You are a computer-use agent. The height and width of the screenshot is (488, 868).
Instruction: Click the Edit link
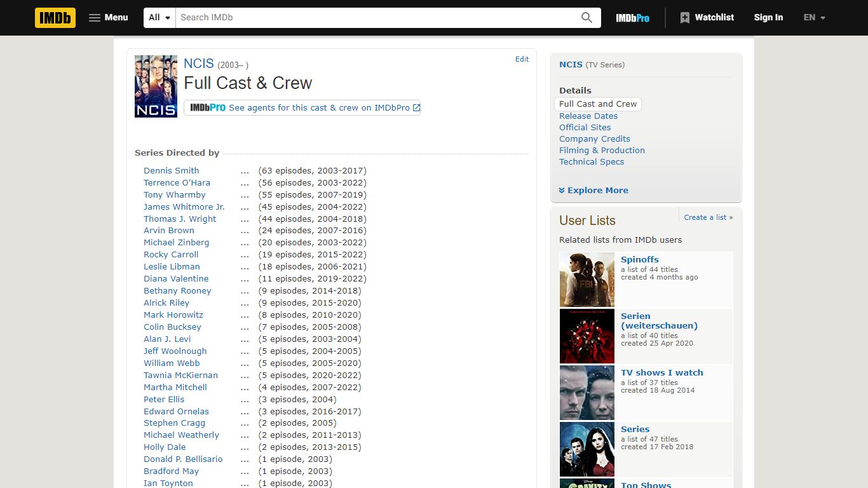[522, 59]
